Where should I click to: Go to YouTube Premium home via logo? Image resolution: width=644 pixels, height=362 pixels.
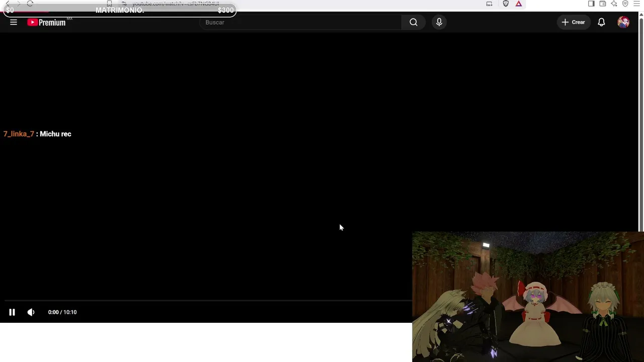(x=46, y=22)
